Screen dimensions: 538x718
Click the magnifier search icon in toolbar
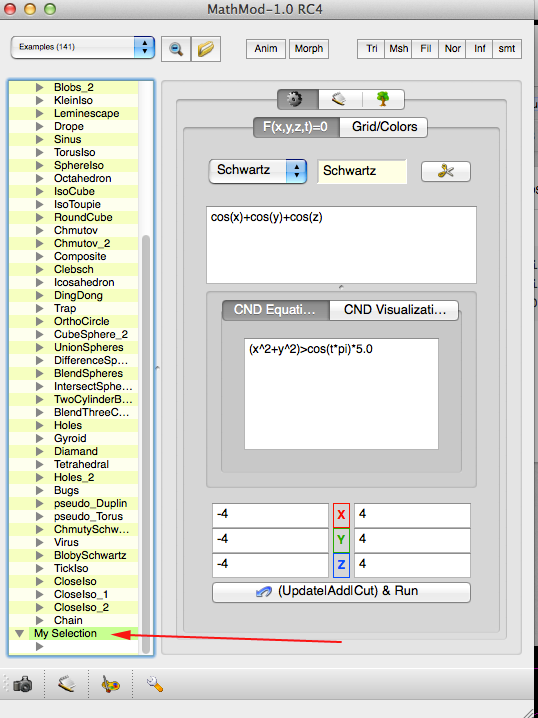tap(176, 49)
